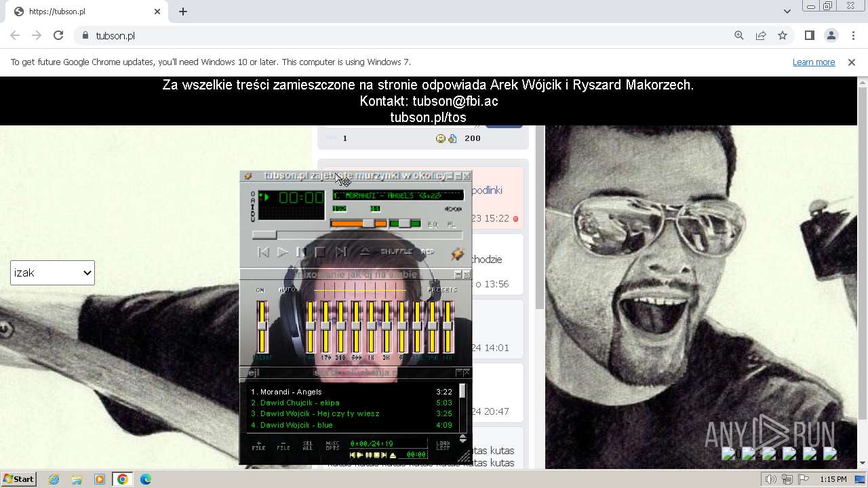Open playlist LOAD LIST menu

click(443, 445)
